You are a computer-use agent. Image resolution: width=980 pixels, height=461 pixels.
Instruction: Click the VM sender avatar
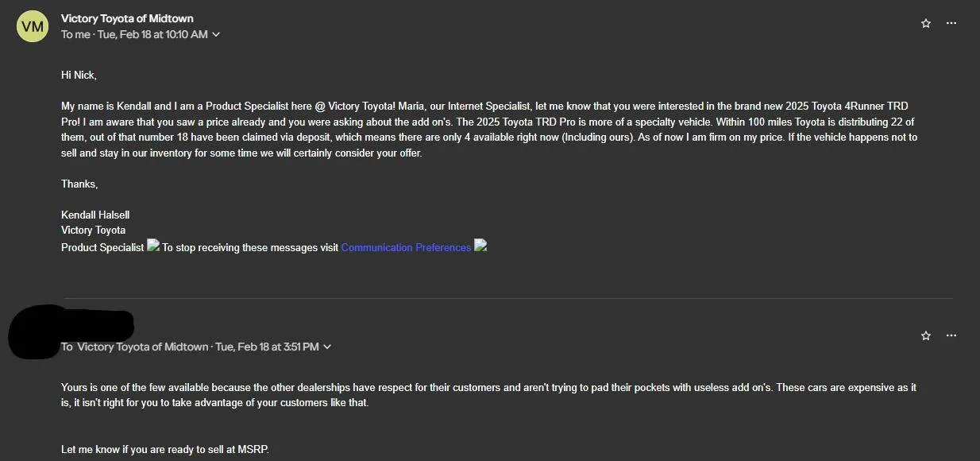(x=33, y=26)
